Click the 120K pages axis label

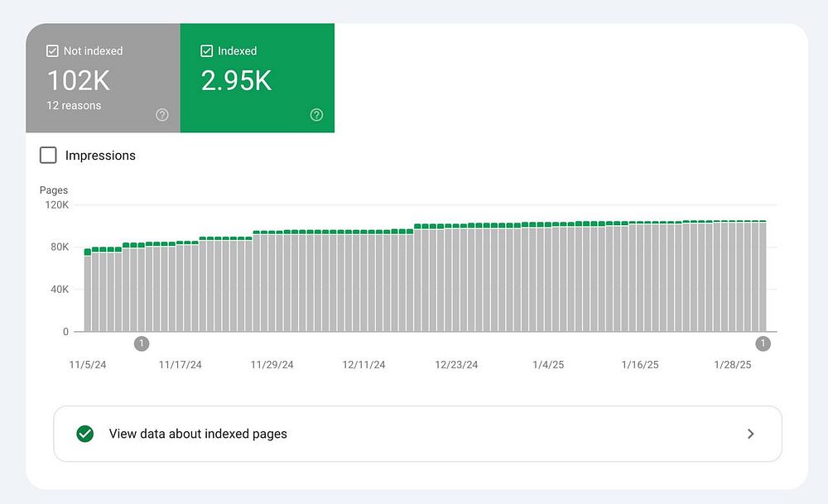(55, 204)
